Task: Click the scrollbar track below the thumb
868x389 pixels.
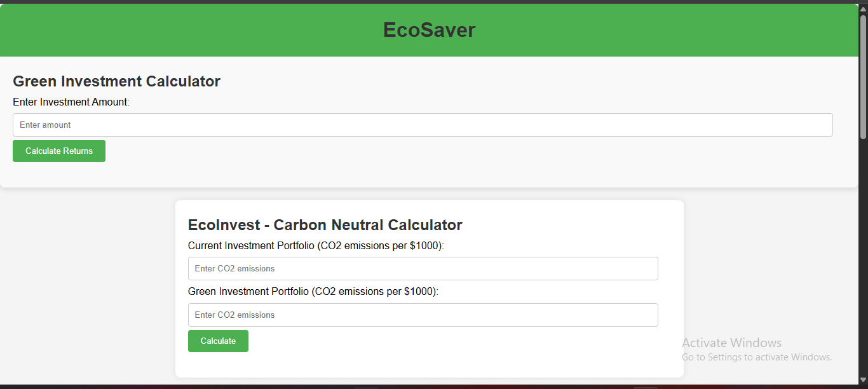Action: coord(863,254)
